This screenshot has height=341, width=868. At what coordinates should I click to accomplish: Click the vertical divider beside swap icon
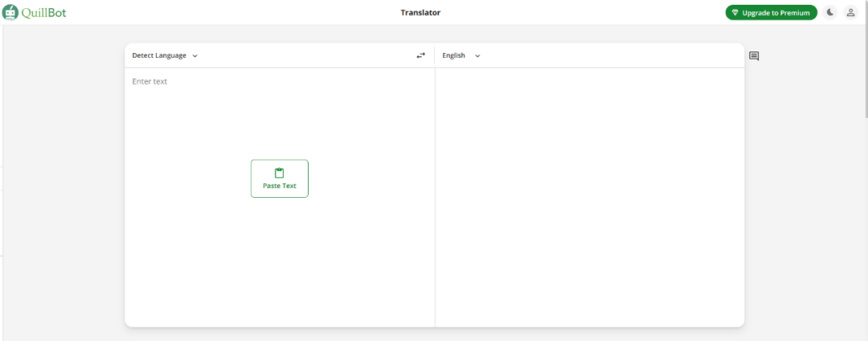coord(435,55)
